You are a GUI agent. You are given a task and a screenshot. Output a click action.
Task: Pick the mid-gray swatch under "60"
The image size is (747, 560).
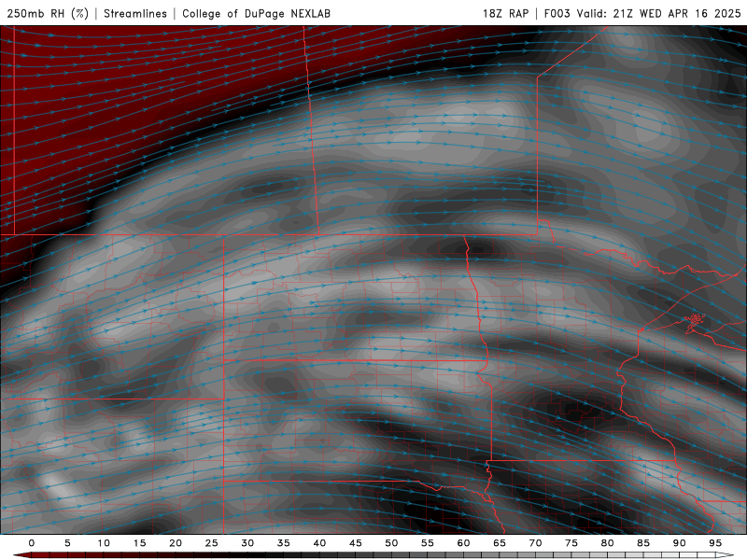pyautogui.click(x=471, y=555)
